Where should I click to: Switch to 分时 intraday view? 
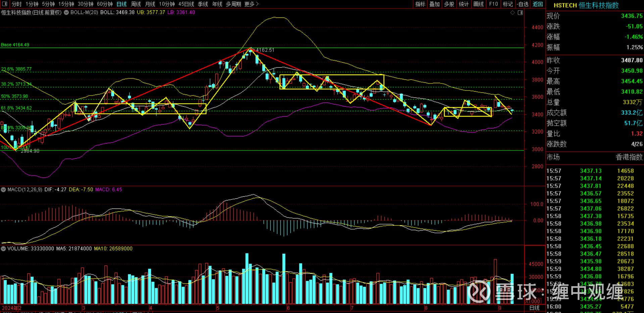pos(16,4)
